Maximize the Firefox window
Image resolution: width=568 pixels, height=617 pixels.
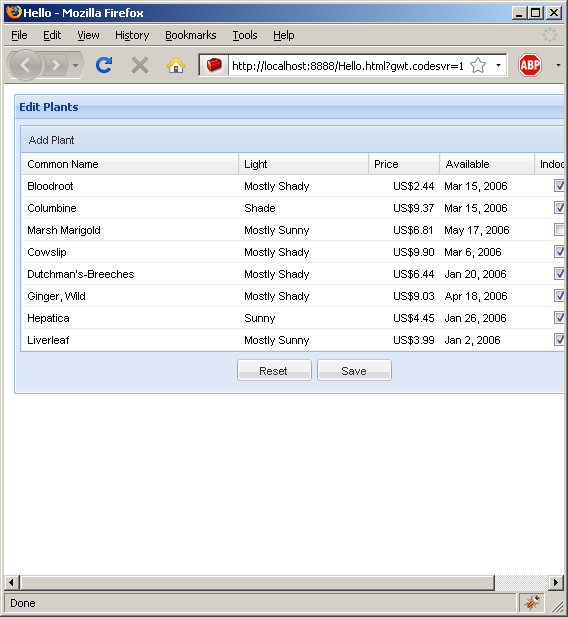[x=536, y=13]
